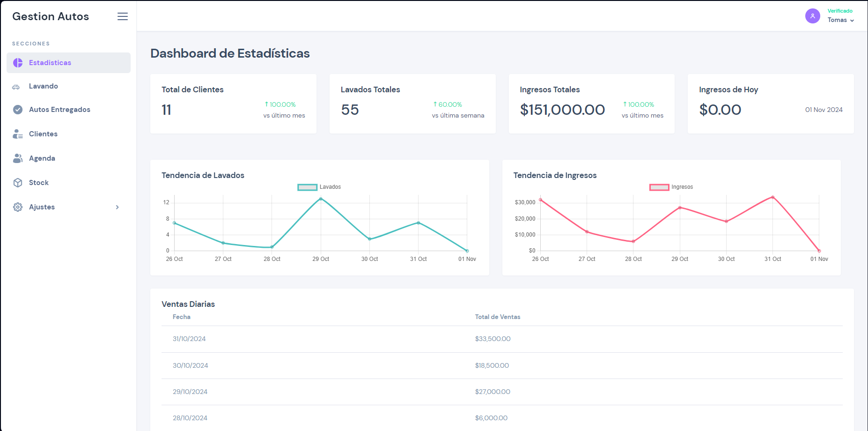Viewport: 868px width, 431px height.
Task: Click the $18,500.00 sales cell
Action: click(x=492, y=365)
